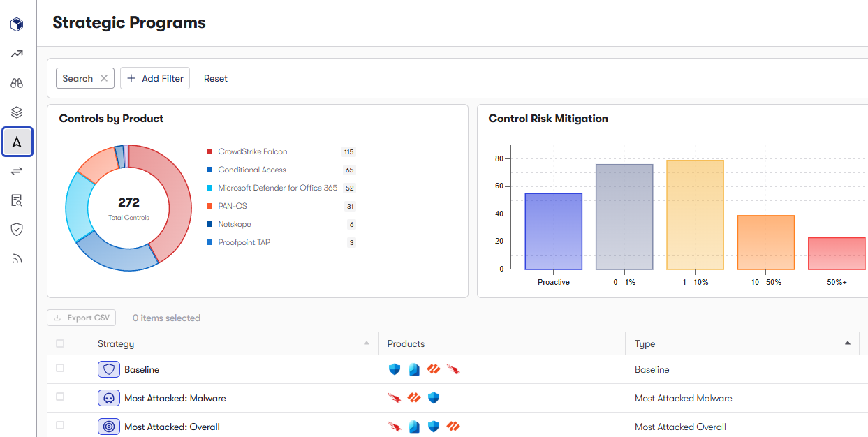This screenshot has width=868, height=437.
Task: Click the Most Attacked Overall type cell
Action: [680, 427]
